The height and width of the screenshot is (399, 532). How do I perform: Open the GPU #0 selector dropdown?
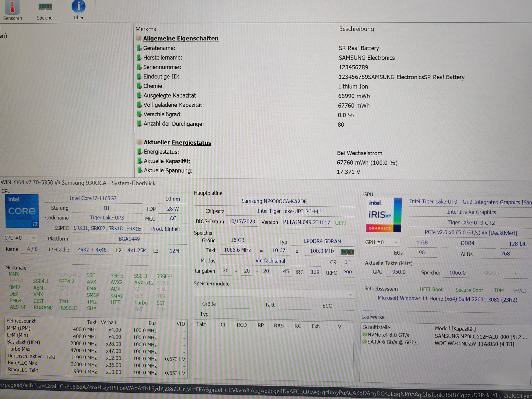tap(382, 242)
